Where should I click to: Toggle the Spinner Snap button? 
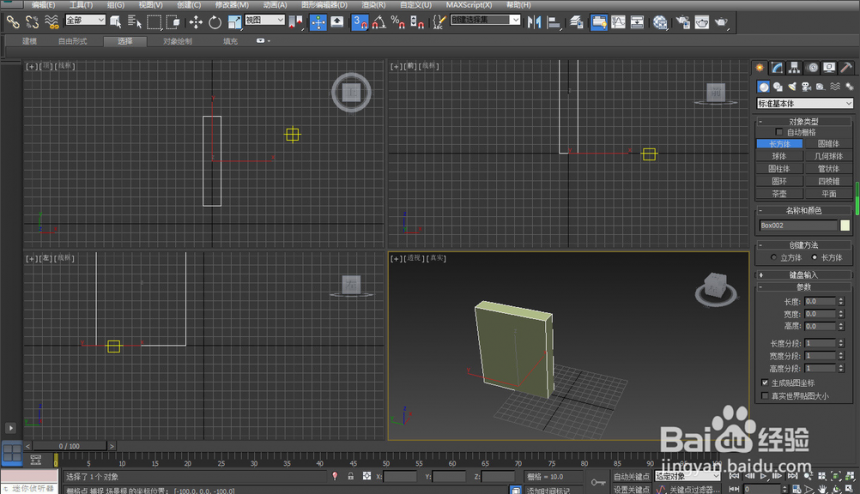417,22
